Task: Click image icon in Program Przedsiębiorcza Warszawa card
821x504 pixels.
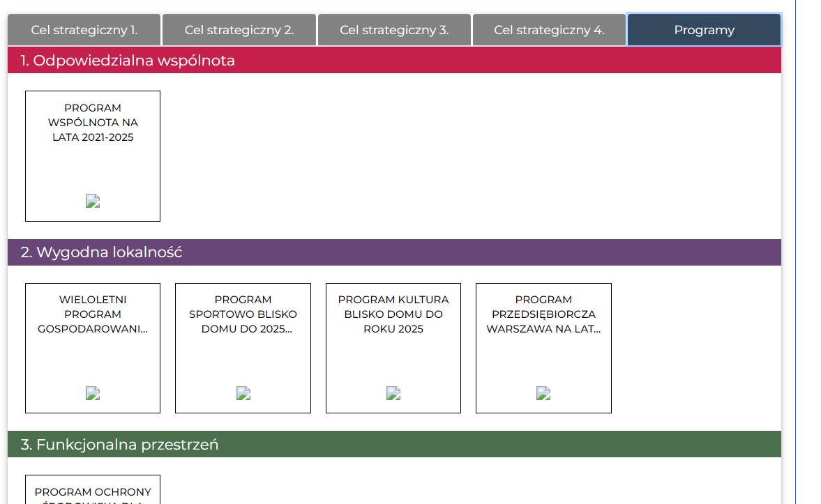Action: point(543,393)
